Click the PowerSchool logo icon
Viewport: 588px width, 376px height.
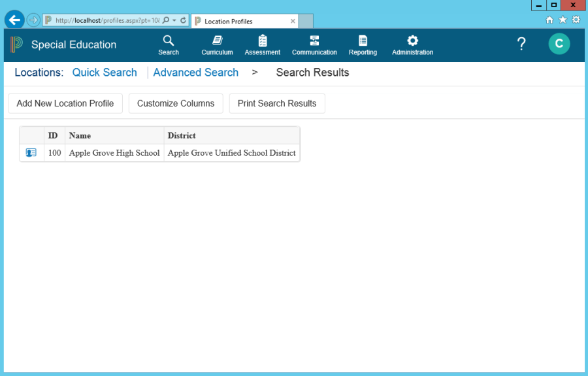point(16,44)
